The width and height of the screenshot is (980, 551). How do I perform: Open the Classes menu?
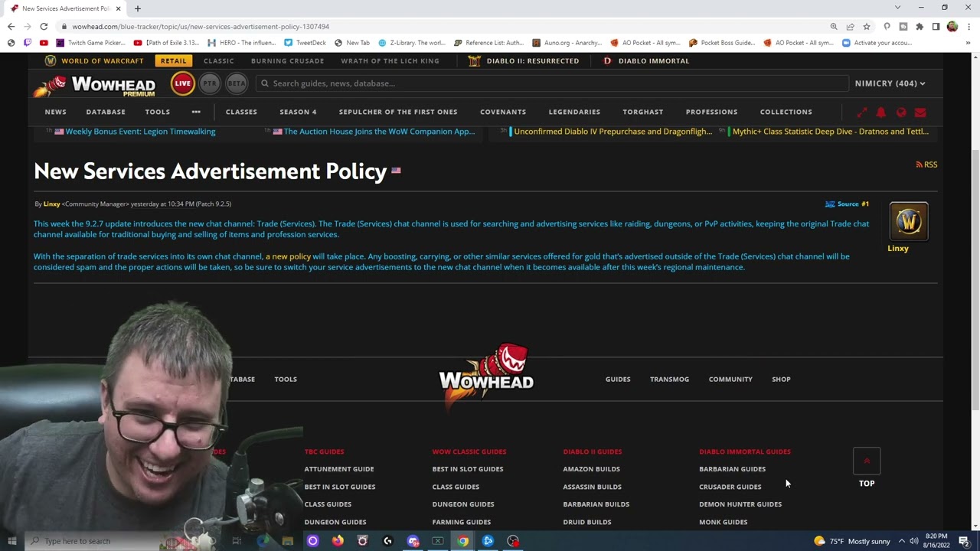coord(241,112)
